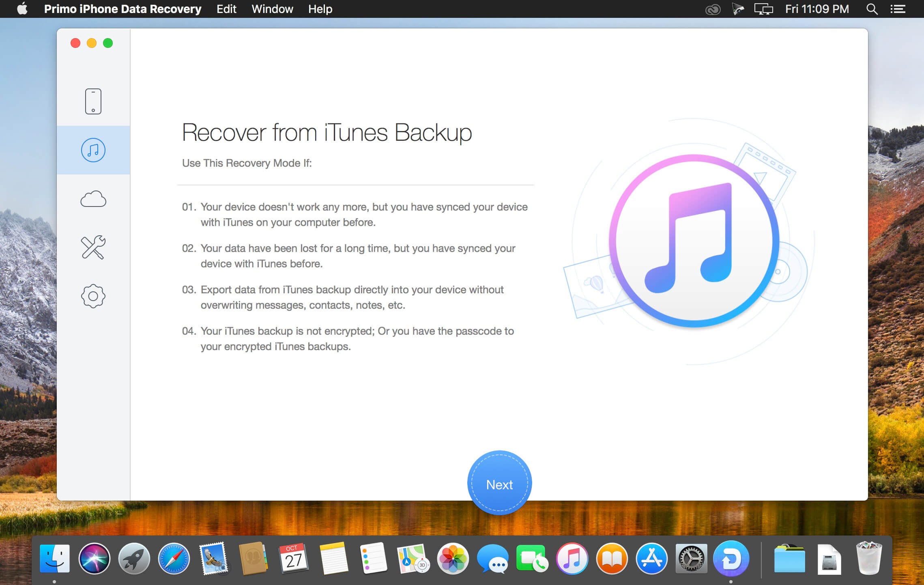
Task: Open iTunes in the Dock
Action: click(x=572, y=559)
